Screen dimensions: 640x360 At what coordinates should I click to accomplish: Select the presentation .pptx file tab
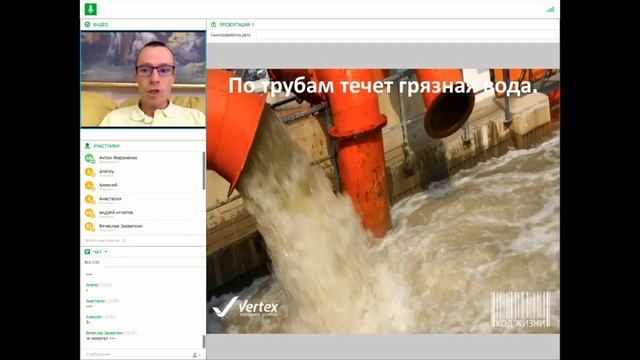(x=231, y=35)
